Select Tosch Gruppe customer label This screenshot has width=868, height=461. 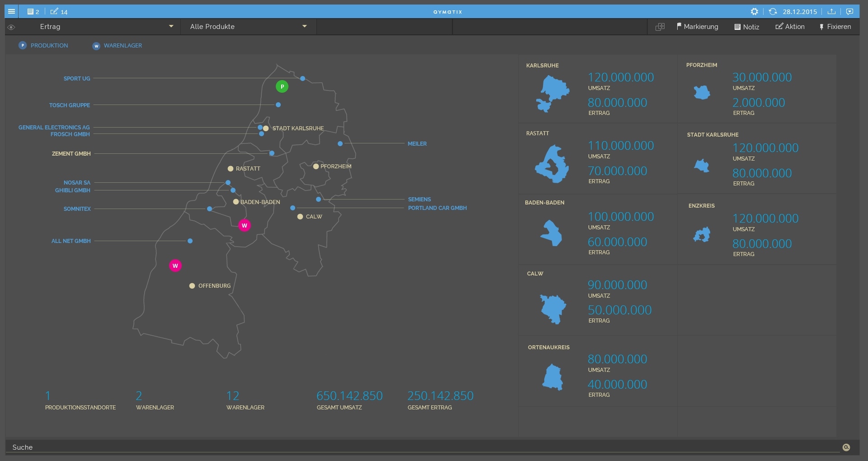tap(70, 105)
